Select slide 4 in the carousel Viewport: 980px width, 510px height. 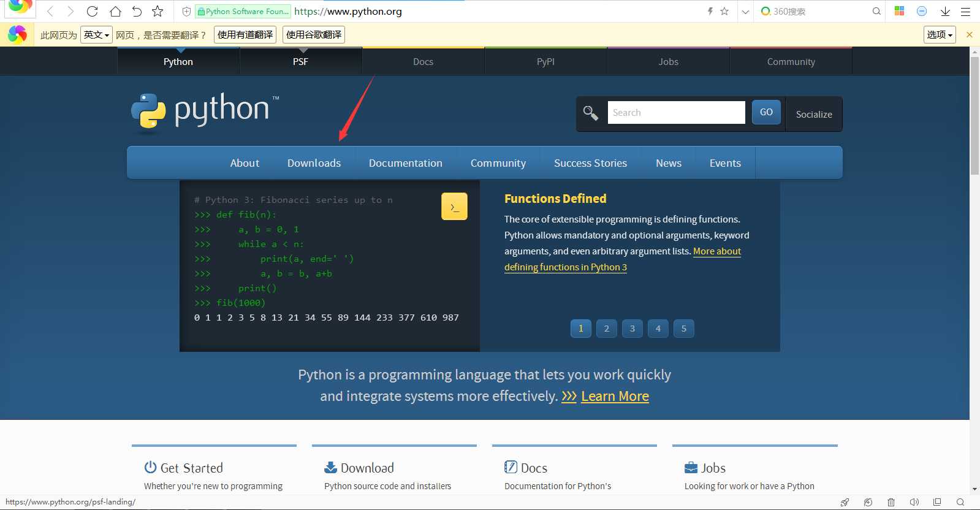(x=658, y=329)
